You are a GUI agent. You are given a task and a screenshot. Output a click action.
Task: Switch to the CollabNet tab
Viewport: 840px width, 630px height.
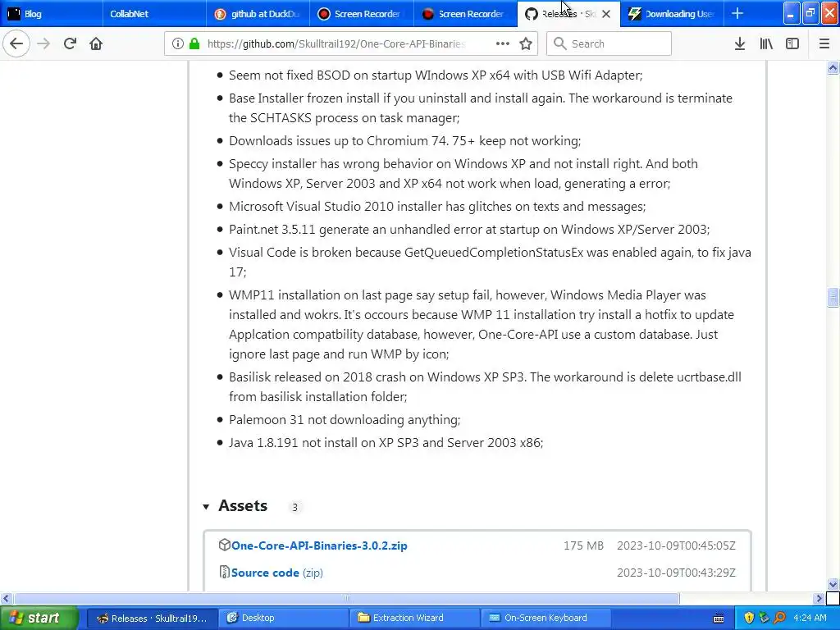click(154, 14)
